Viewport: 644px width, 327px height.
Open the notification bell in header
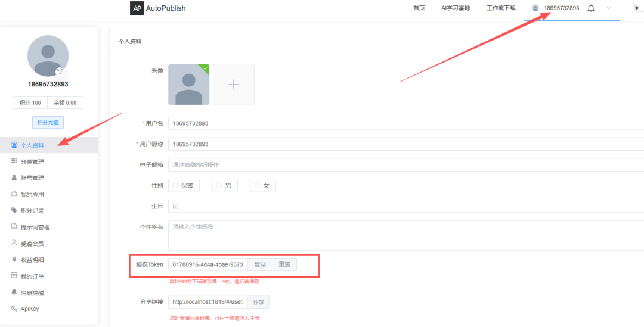[x=591, y=8]
